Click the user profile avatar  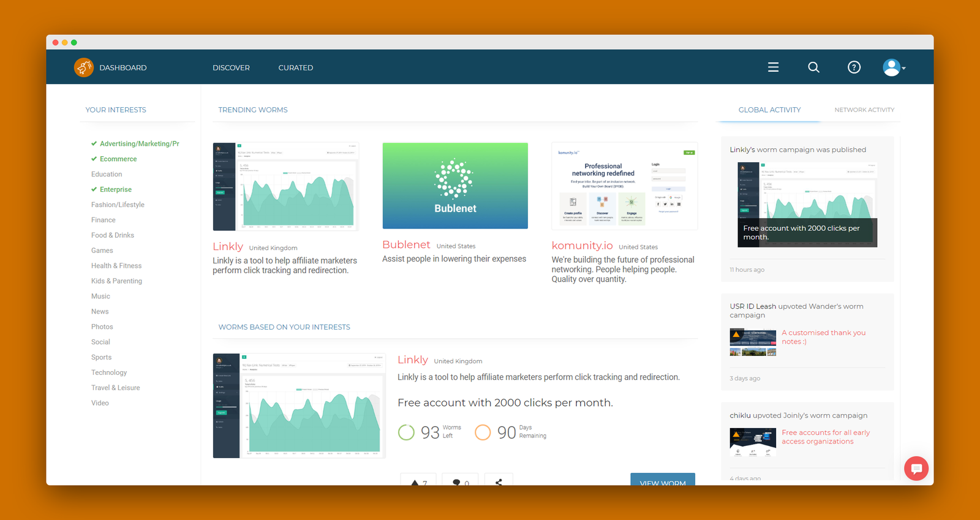(x=891, y=67)
